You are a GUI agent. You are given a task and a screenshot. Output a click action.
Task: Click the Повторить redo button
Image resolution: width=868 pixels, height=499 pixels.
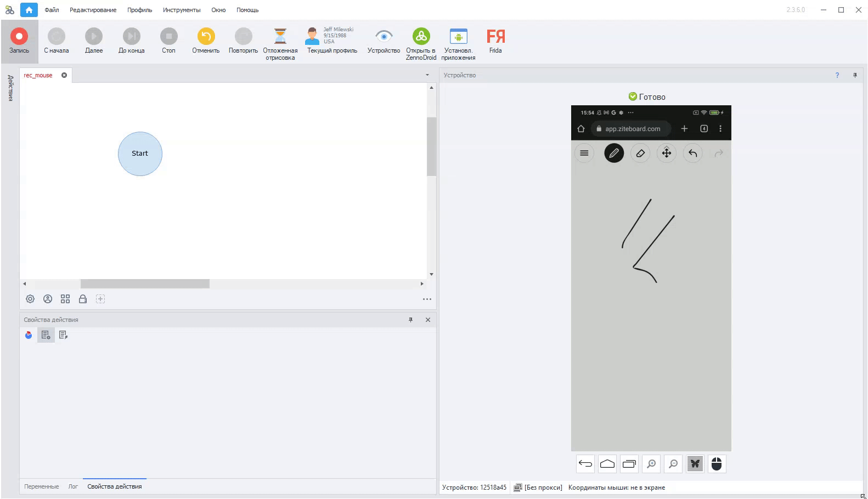pos(243,41)
